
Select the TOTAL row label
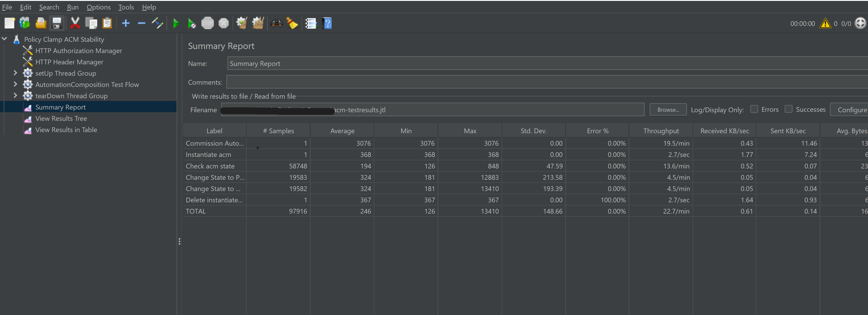196,211
